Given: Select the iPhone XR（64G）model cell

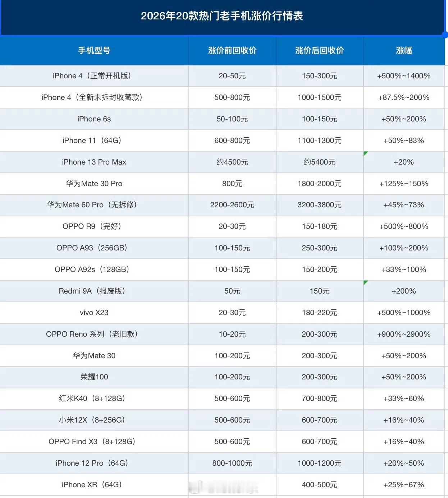Looking at the screenshot, I should (94, 485).
